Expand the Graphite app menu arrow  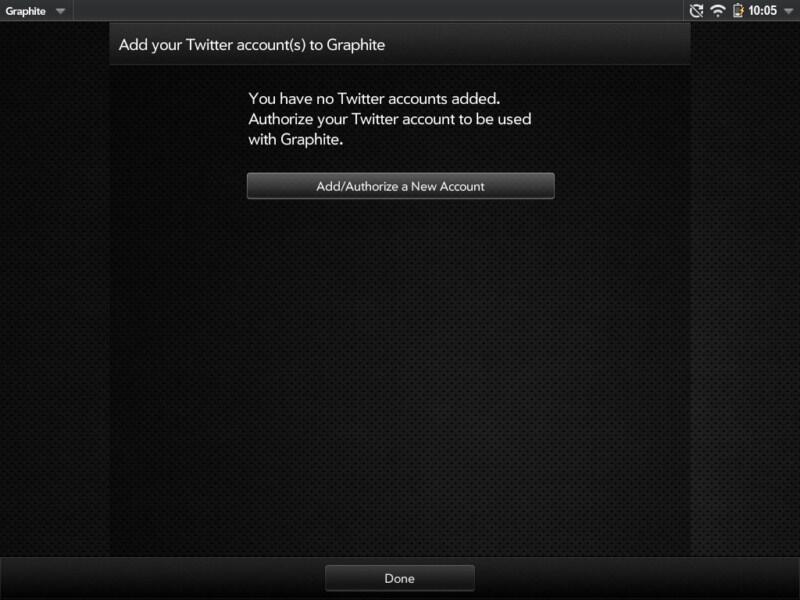[x=61, y=11]
